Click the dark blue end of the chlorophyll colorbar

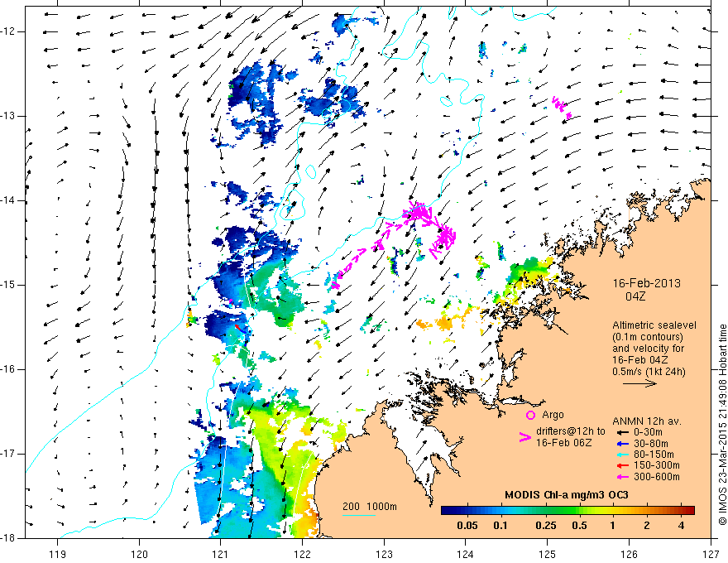point(445,510)
